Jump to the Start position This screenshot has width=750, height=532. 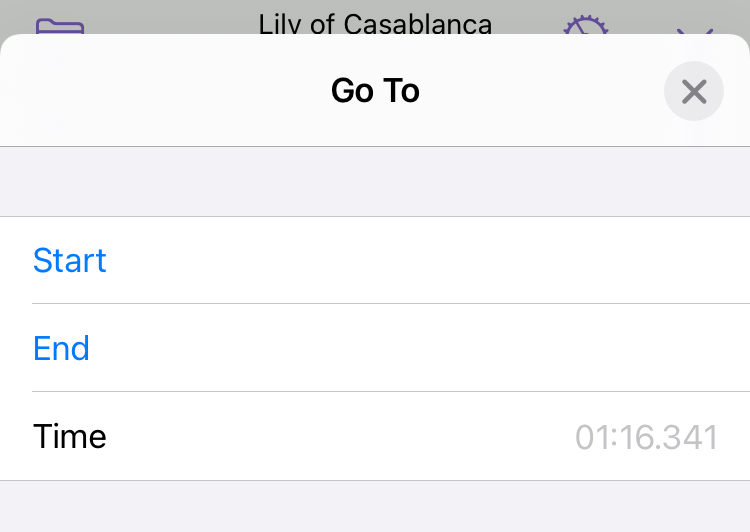coord(375,260)
